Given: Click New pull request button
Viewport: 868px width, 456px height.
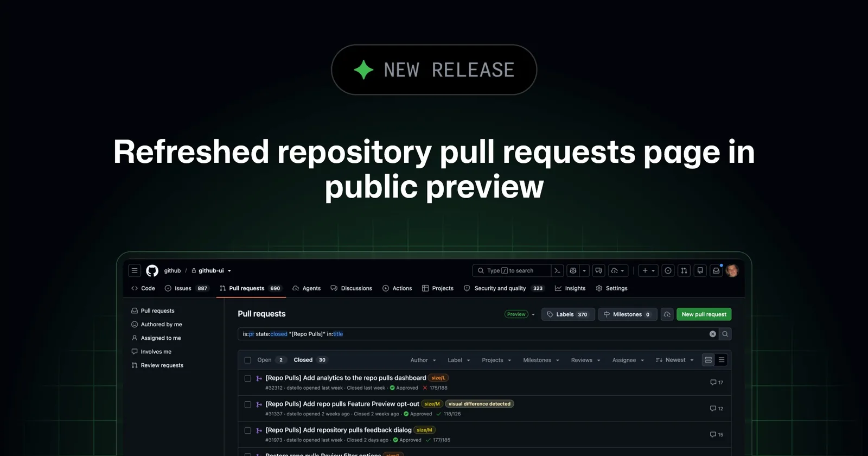Looking at the screenshot, I should pyautogui.click(x=704, y=314).
